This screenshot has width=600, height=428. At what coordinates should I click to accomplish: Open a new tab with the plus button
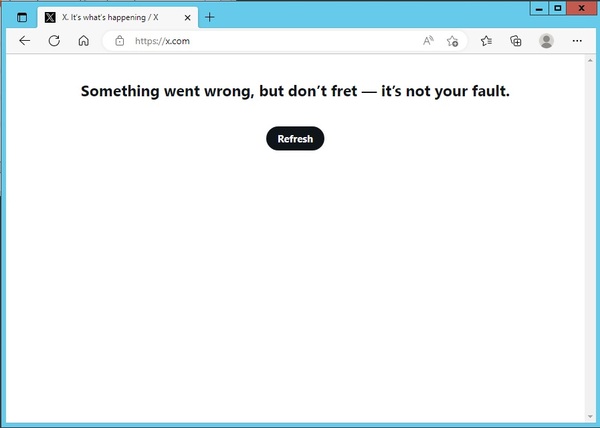coord(210,17)
